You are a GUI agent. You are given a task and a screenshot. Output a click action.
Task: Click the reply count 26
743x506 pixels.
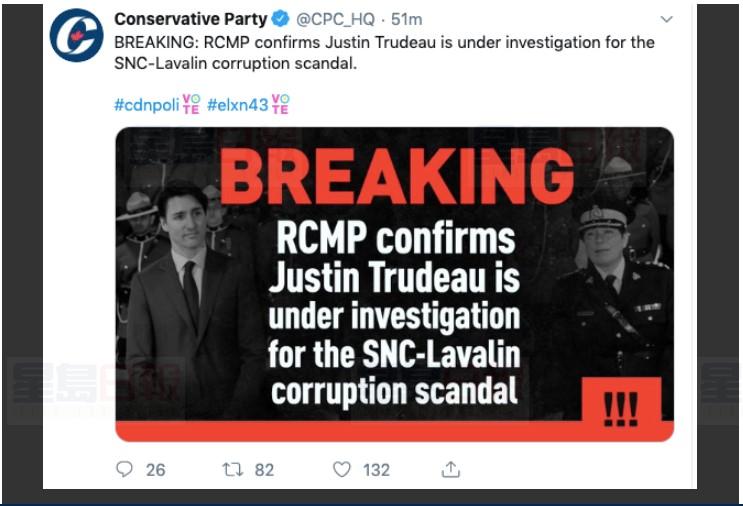[155, 469]
